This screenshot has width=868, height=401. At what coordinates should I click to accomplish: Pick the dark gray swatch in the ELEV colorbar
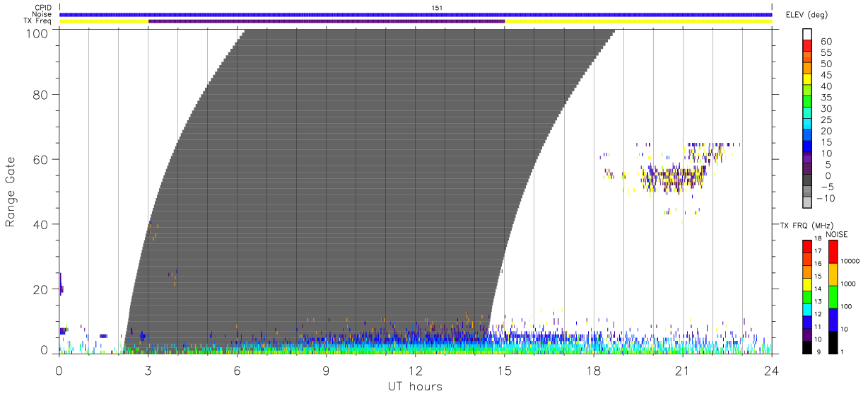tap(807, 181)
